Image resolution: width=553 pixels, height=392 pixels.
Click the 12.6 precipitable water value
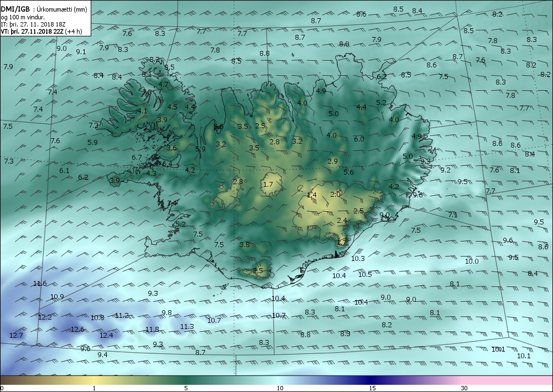coord(77,330)
